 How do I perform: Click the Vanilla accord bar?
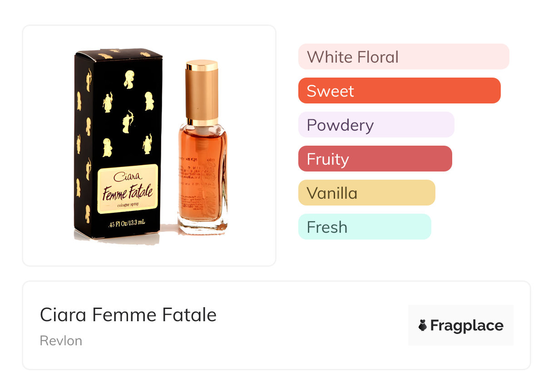pos(366,193)
